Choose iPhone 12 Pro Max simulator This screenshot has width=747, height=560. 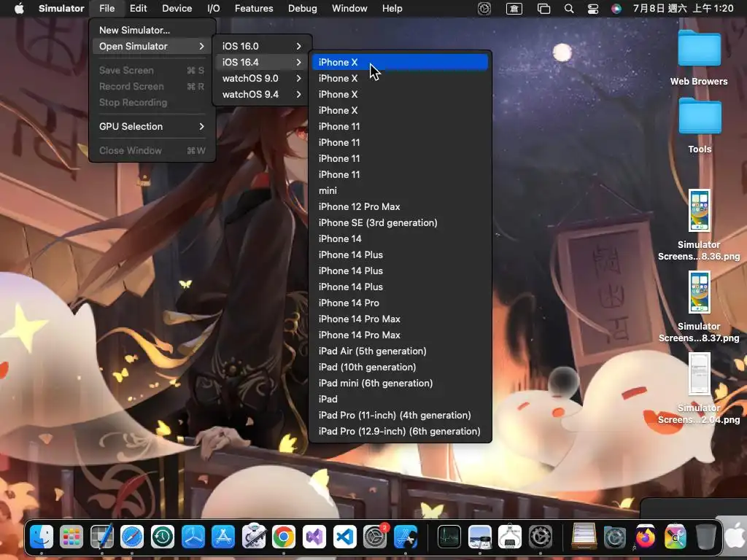point(400,206)
